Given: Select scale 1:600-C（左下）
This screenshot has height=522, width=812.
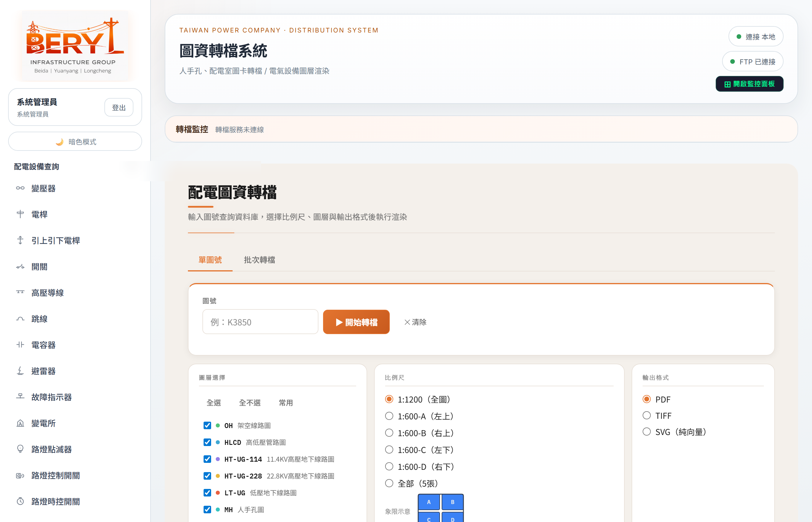Looking at the screenshot, I should point(389,450).
